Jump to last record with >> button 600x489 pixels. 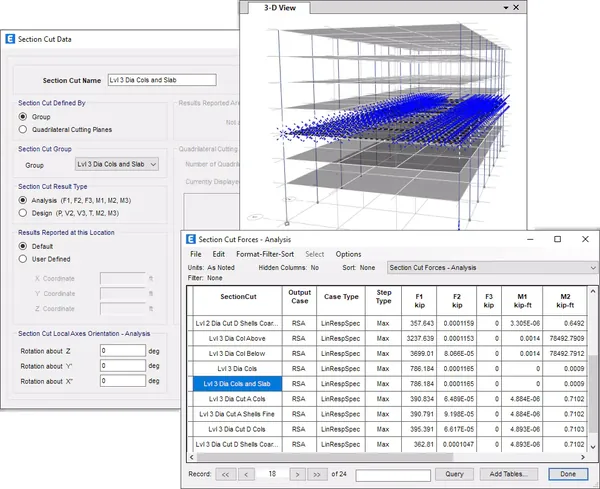317,474
